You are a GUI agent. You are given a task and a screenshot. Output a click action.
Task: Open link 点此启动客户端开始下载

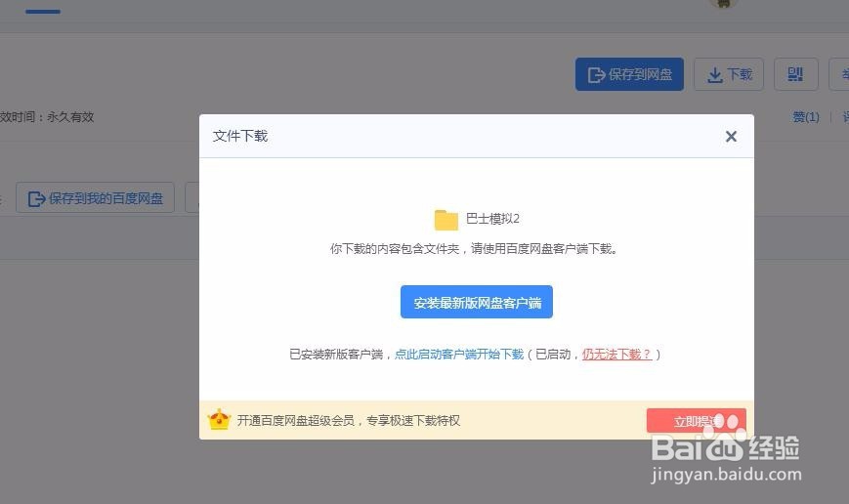[459, 354]
